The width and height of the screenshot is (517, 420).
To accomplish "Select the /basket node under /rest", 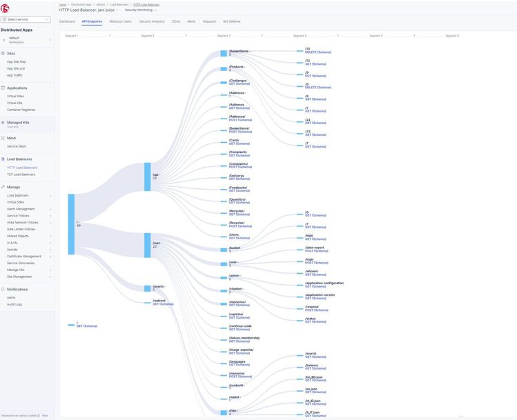I will [224, 250].
